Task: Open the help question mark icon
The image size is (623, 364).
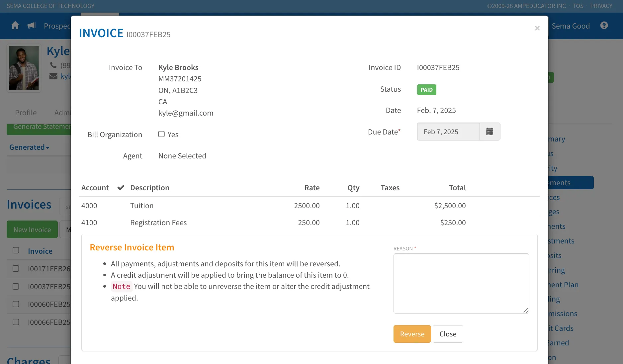Action: (x=604, y=26)
